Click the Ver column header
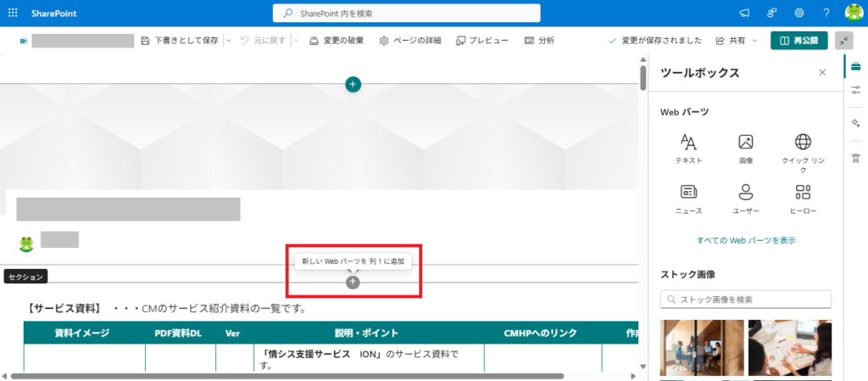The height and width of the screenshot is (381, 868). click(232, 333)
